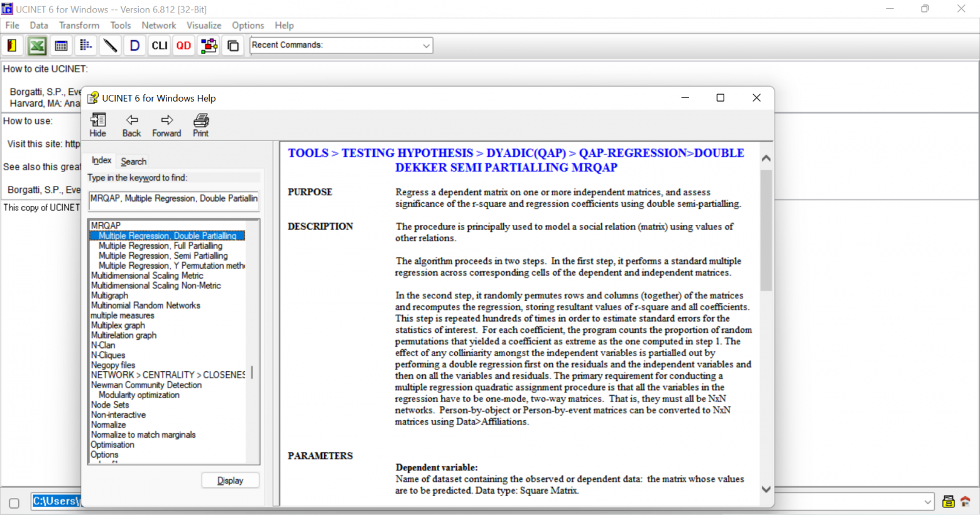The height and width of the screenshot is (515, 980).
Task: Open the Visualize menu
Action: (204, 25)
